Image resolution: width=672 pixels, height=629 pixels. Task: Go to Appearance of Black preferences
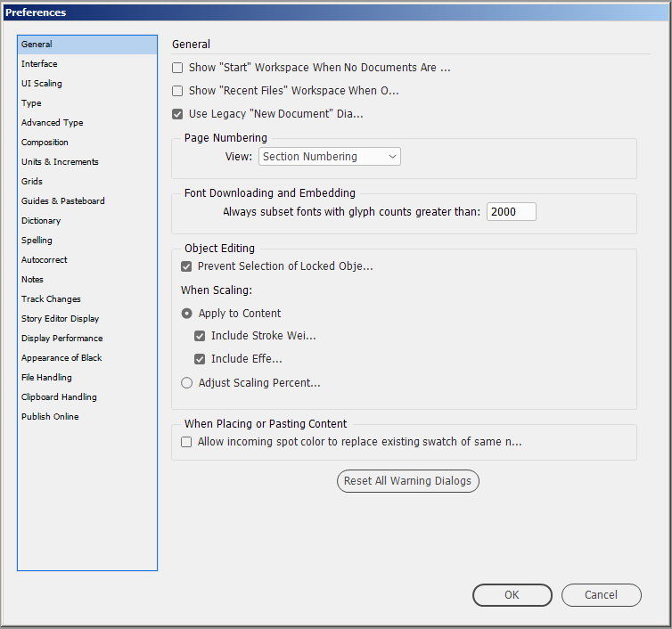pyautogui.click(x=87, y=358)
